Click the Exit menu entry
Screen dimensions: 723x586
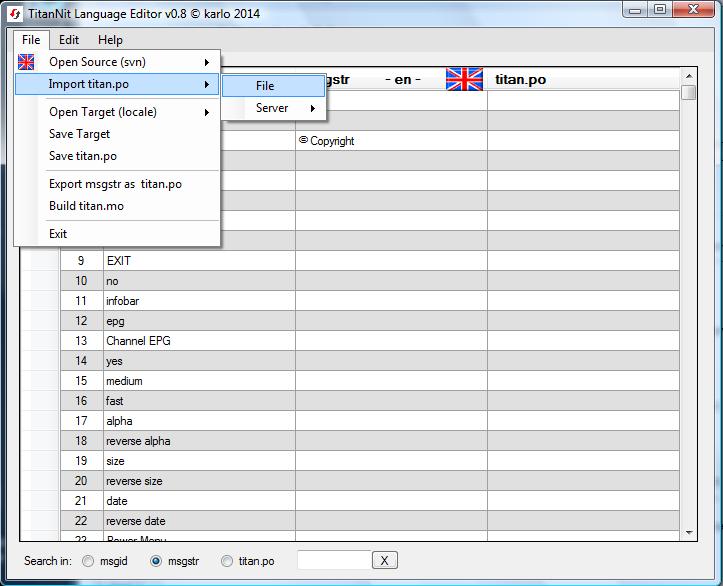(x=58, y=234)
